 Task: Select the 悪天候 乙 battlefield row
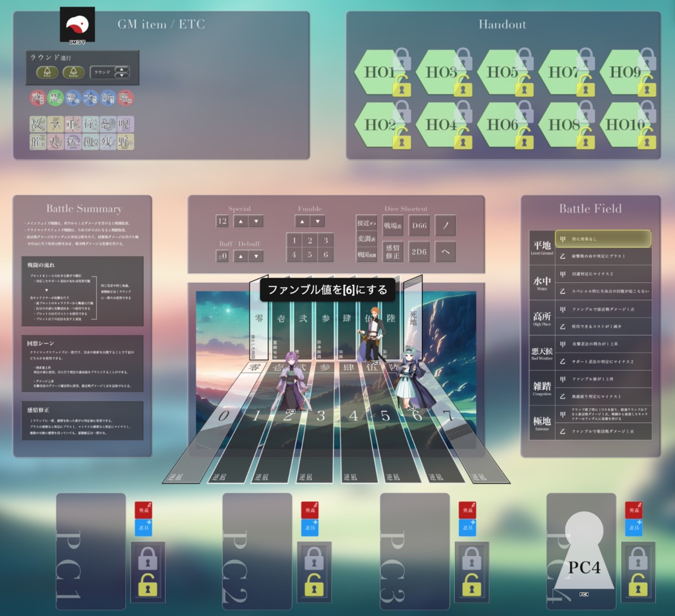pyautogui.click(x=603, y=362)
